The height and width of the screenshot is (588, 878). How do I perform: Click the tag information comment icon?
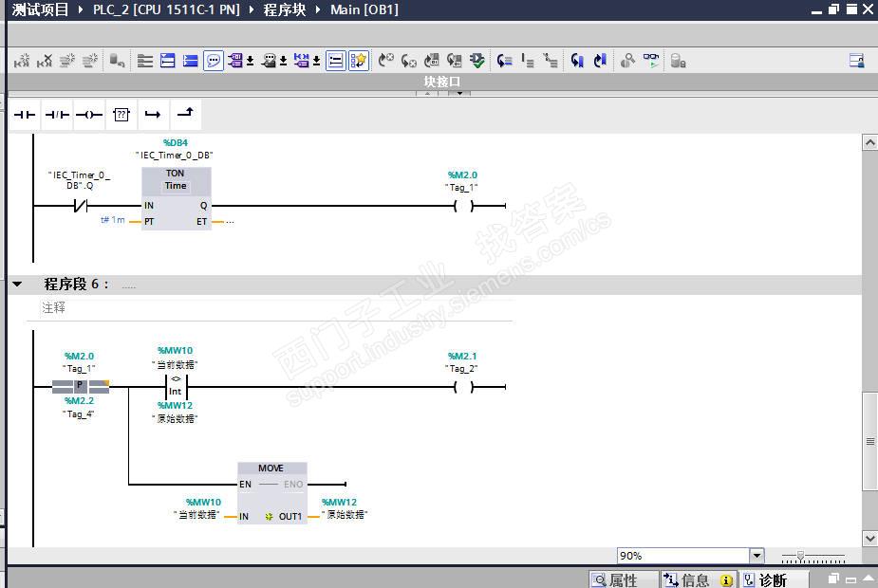[270, 61]
